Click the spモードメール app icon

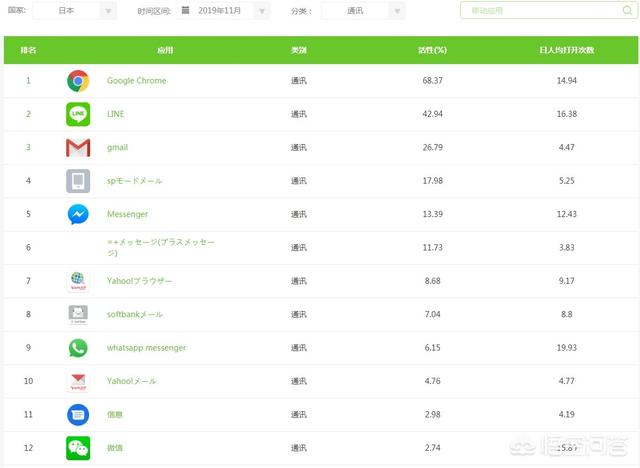(78, 181)
